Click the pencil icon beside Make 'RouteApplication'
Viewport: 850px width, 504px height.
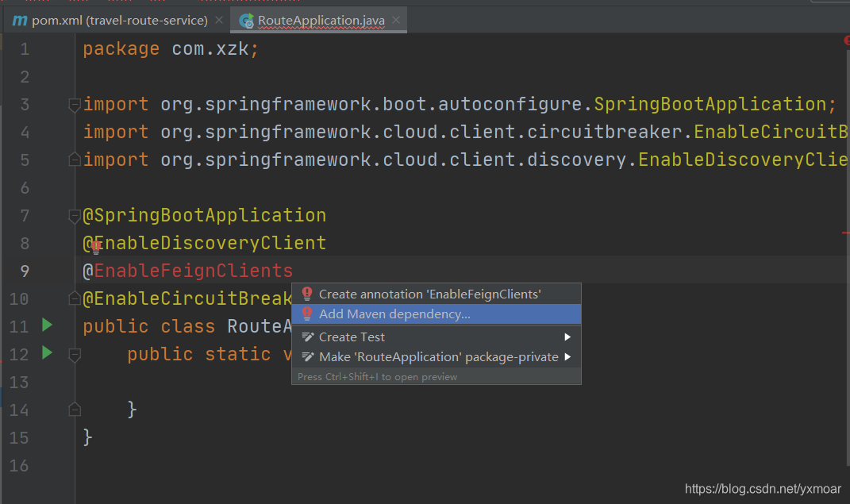308,357
